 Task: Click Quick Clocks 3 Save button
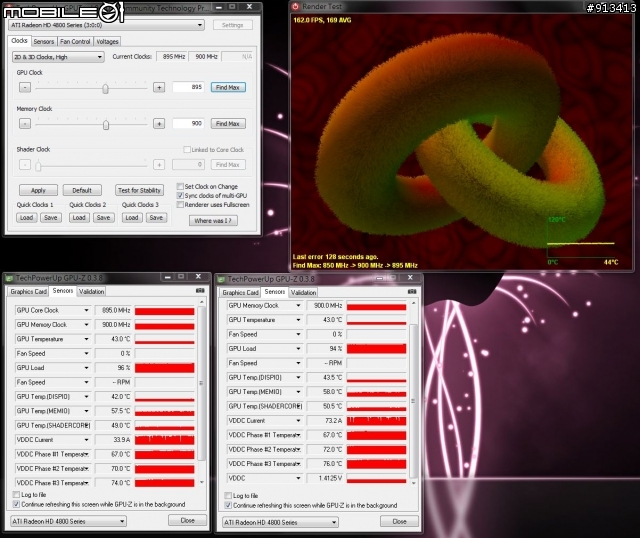click(x=156, y=218)
